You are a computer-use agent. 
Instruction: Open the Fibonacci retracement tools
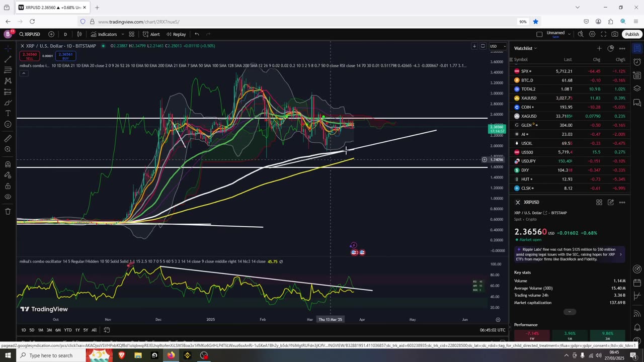pos(8,70)
